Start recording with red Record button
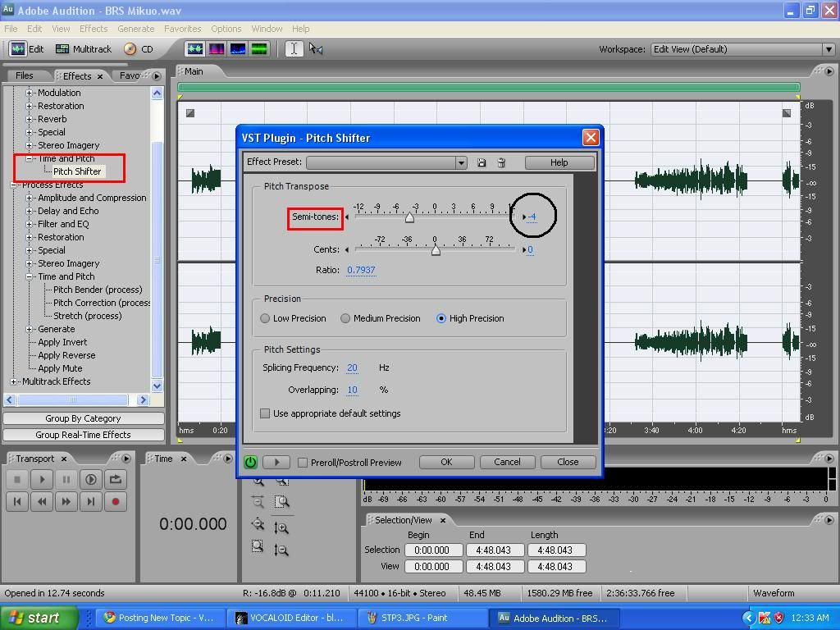The width and height of the screenshot is (840, 630). (x=115, y=502)
